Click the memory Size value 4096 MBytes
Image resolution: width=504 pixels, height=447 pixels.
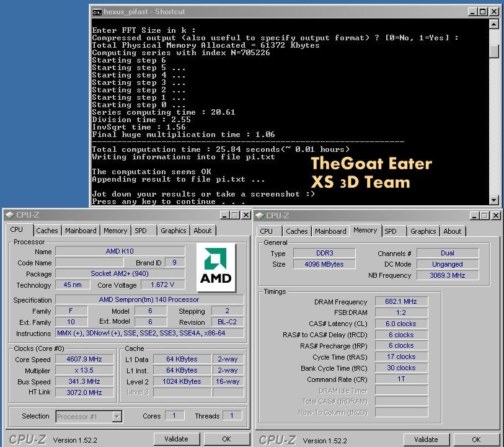pyautogui.click(x=325, y=264)
